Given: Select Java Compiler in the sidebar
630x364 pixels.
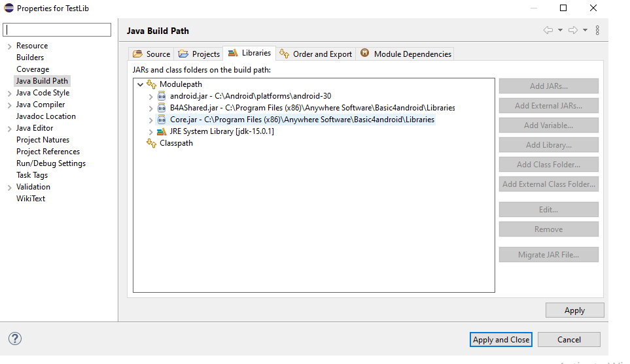Looking at the screenshot, I should (41, 105).
